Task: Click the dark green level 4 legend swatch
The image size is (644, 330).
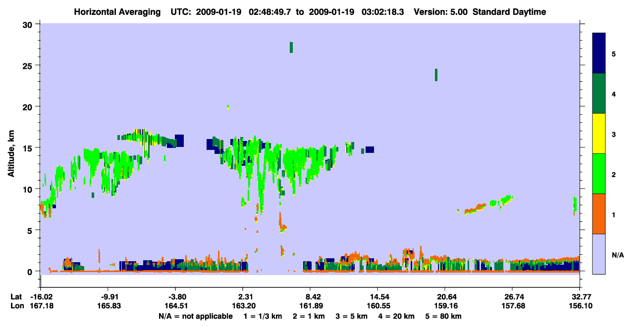Action: point(599,94)
